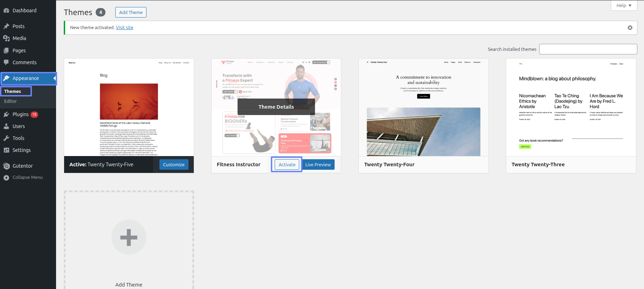
Task: Click the Gutentor logo icon
Action: 6,166
